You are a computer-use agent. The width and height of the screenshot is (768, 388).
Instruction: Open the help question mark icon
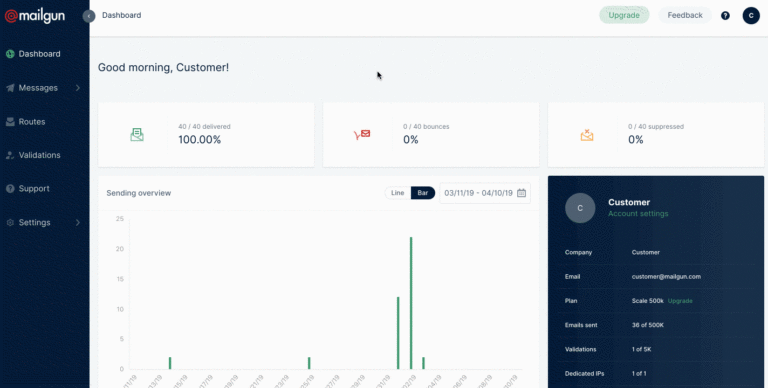725,16
